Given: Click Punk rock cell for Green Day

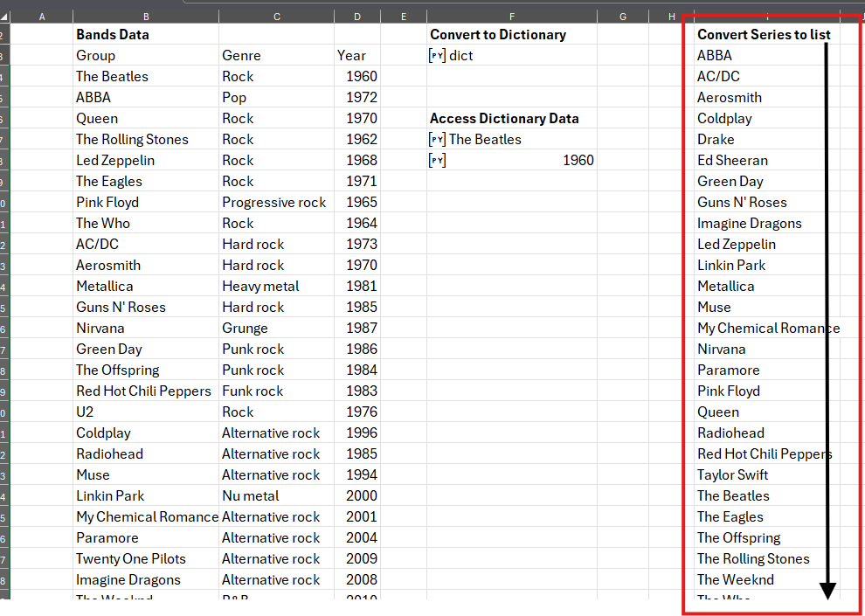Looking at the screenshot, I should [x=276, y=349].
